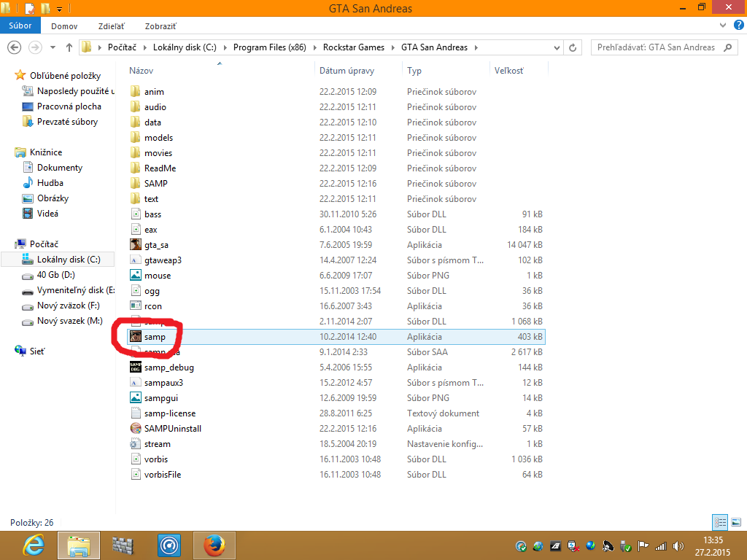Open network signal tray icon

pyautogui.click(x=661, y=546)
